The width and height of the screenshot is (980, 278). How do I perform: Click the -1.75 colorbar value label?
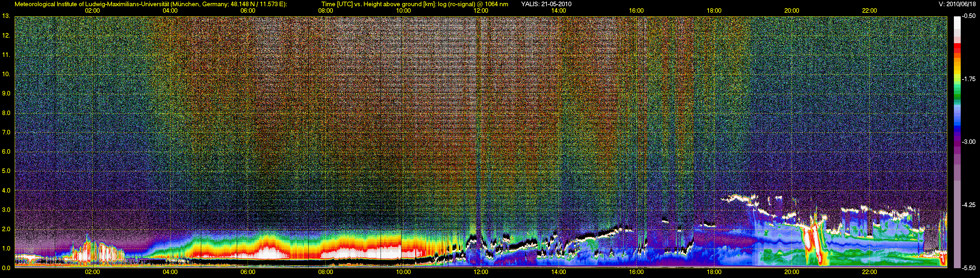click(x=969, y=79)
